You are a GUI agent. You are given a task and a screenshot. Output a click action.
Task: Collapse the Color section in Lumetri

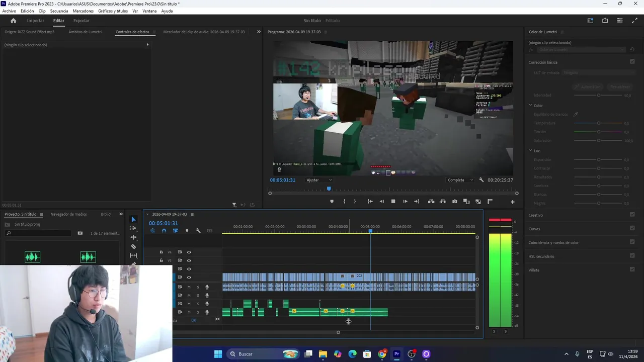(x=530, y=106)
